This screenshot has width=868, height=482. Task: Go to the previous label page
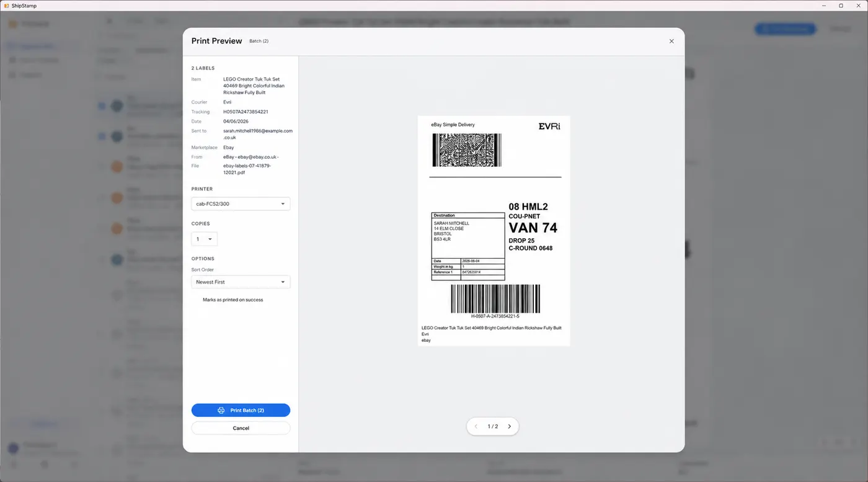click(x=476, y=426)
